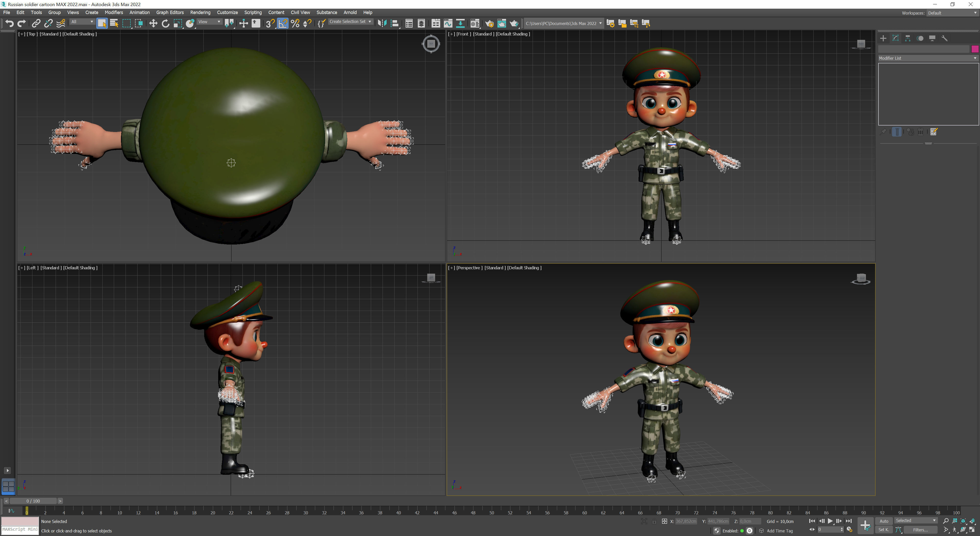Image resolution: width=980 pixels, height=536 pixels.
Task: Click the Redo arrow icon
Action: pyautogui.click(x=22, y=23)
